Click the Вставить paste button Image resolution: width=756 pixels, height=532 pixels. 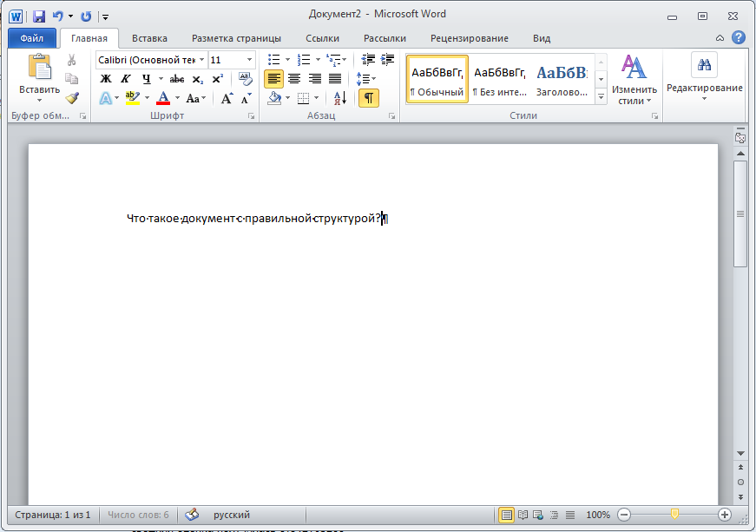(x=39, y=76)
